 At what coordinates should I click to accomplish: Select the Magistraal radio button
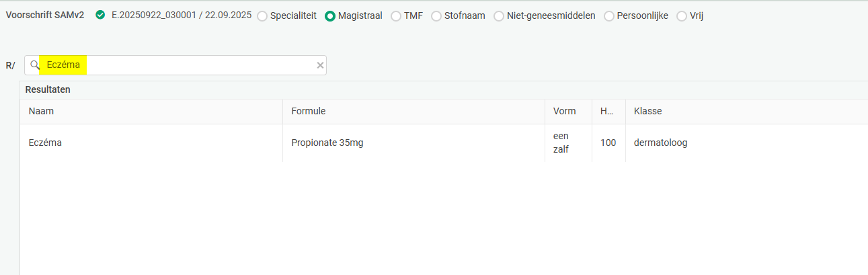[330, 16]
